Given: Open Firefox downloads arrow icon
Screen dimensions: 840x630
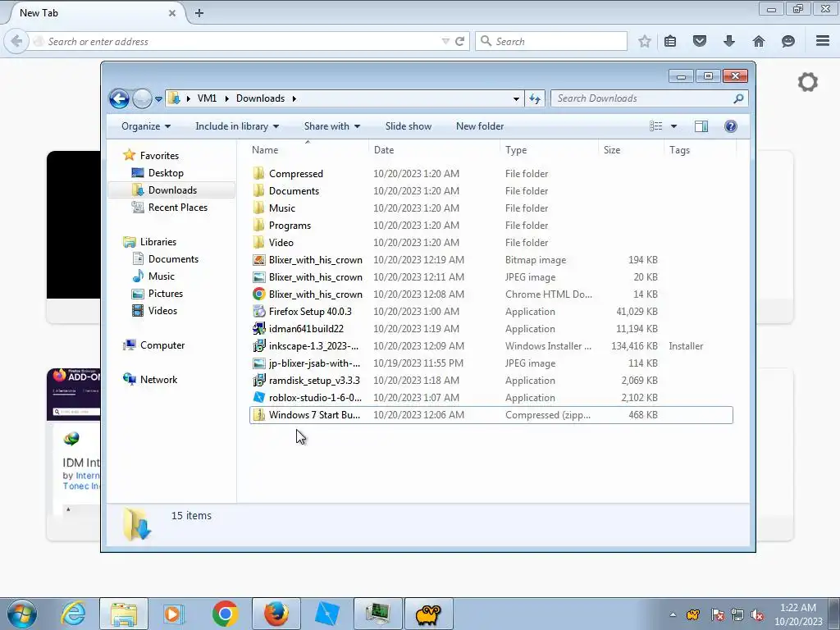Looking at the screenshot, I should (x=729, y=41).
